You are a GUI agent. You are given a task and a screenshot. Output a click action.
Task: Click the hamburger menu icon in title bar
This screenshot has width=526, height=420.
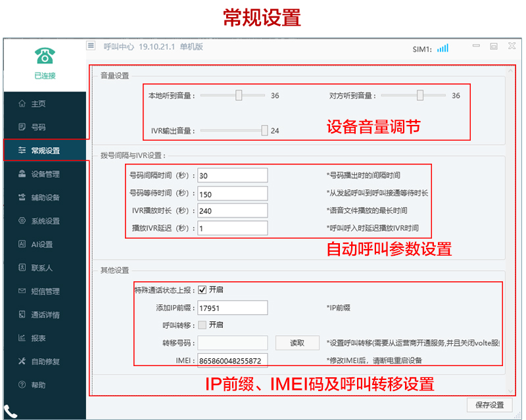coord(91,46)
